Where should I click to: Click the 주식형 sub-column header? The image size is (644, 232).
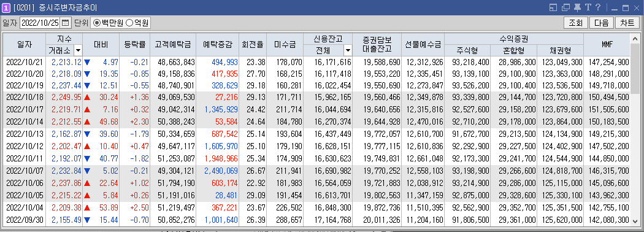click(467, 50)
